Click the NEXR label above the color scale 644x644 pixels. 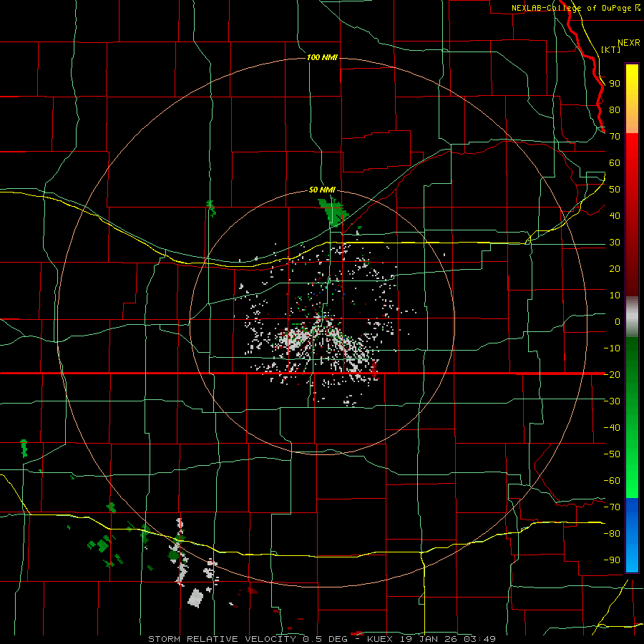(628, 43)
